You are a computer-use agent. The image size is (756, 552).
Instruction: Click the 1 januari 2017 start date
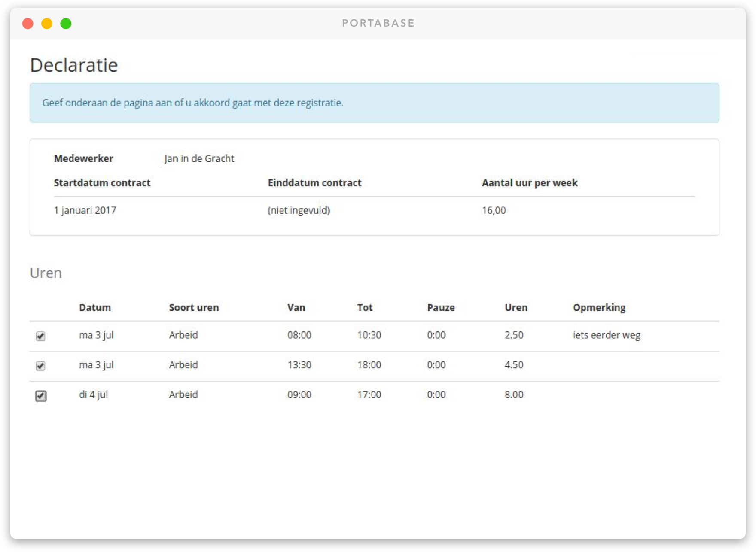pos(85,210)
